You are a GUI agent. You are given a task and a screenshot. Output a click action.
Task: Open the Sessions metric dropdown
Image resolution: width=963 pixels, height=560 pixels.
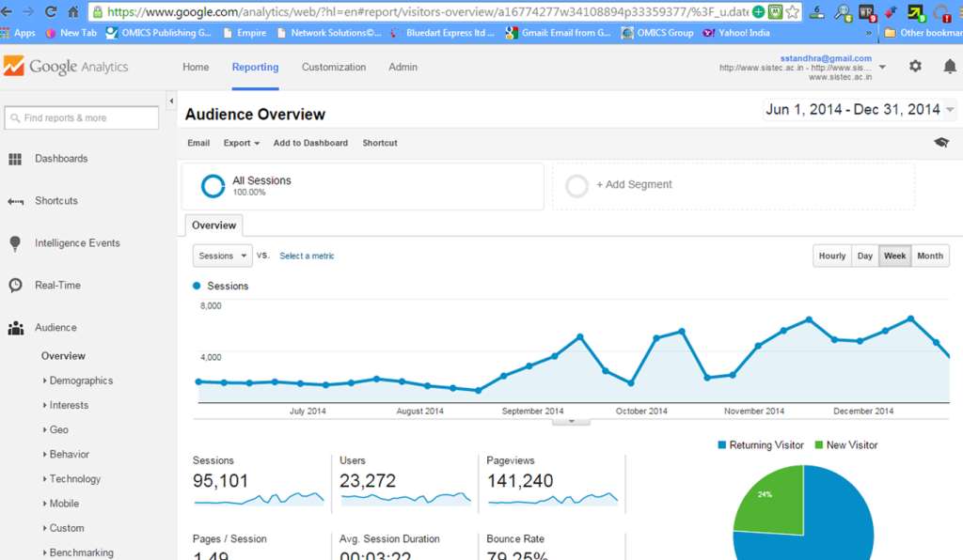[222, 256]
